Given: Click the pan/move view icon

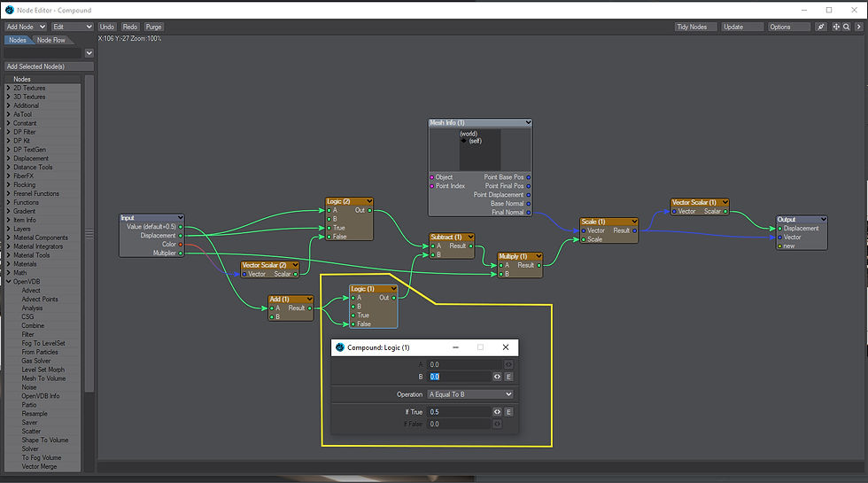Looking at the screenshot, I should pos(836,27).
